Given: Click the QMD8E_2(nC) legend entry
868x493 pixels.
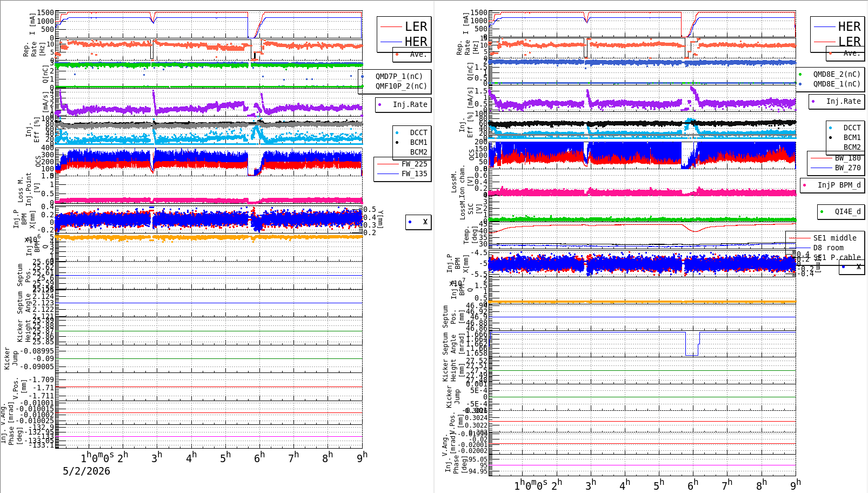Looking at the screenshot, I should click(837, 74).
